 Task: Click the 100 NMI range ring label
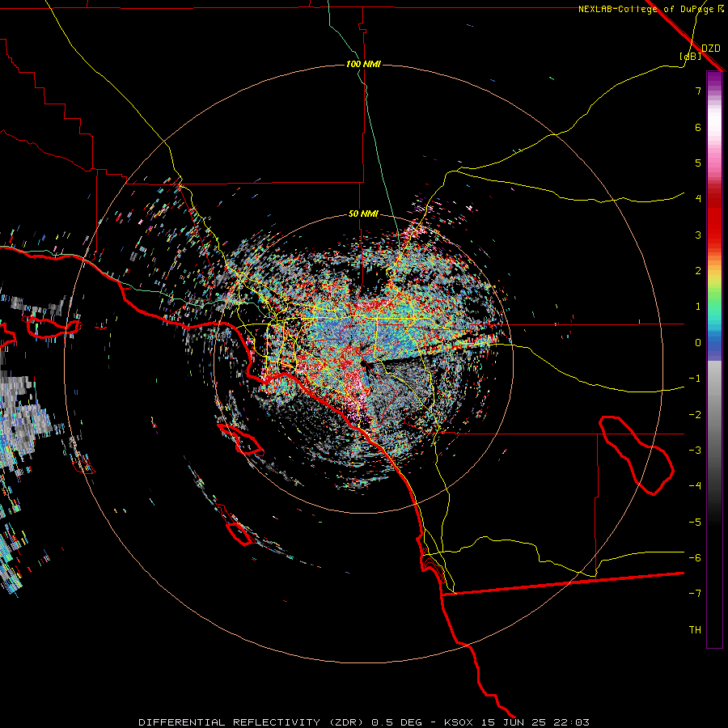coord(363,64)
